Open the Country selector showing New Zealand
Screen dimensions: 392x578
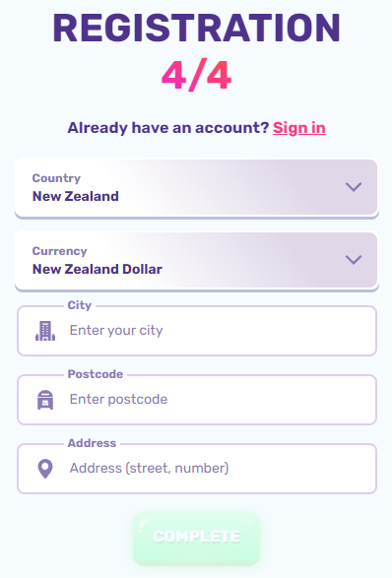(x=197, y=188)
